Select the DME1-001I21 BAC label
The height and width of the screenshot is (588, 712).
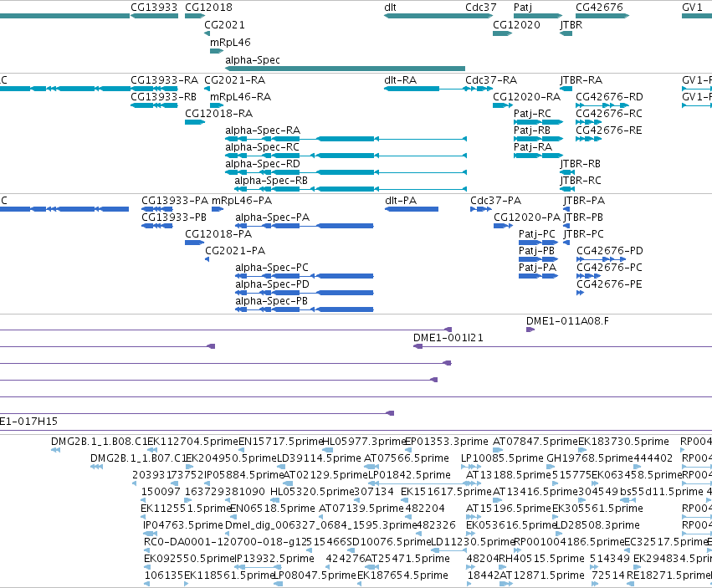coord(448,338)
